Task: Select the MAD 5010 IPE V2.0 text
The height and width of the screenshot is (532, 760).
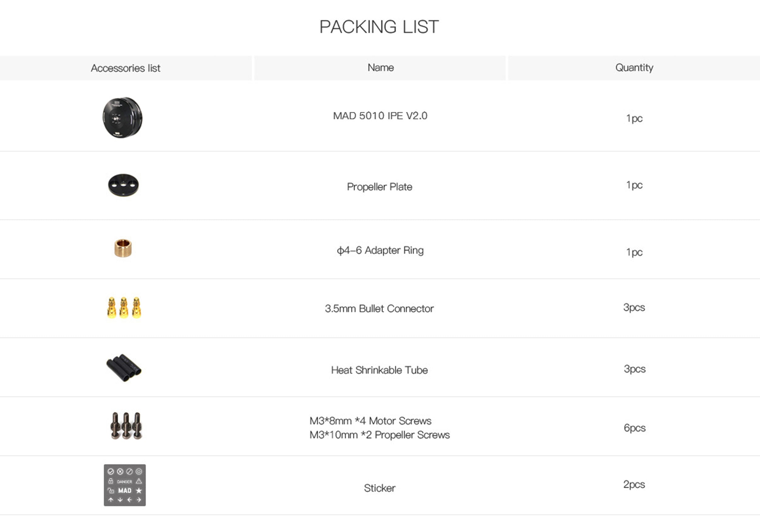Action: tap(380, 116)
